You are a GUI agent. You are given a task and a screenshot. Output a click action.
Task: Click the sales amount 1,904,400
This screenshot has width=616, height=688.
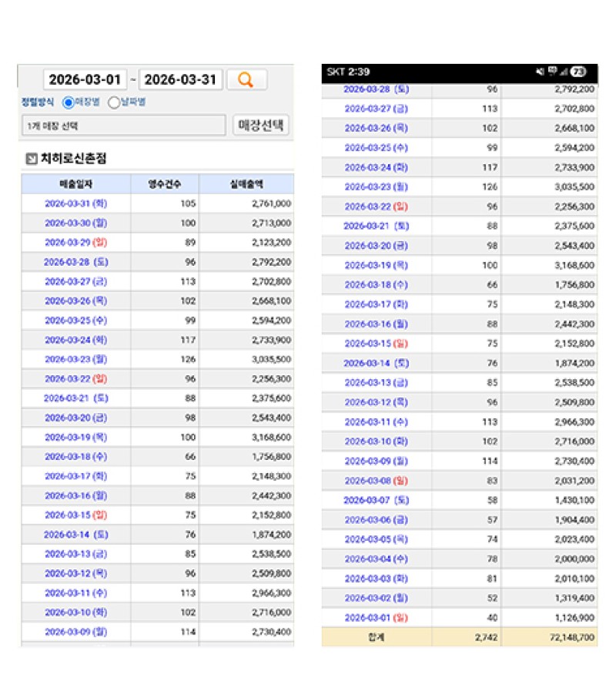click(574, 520)
